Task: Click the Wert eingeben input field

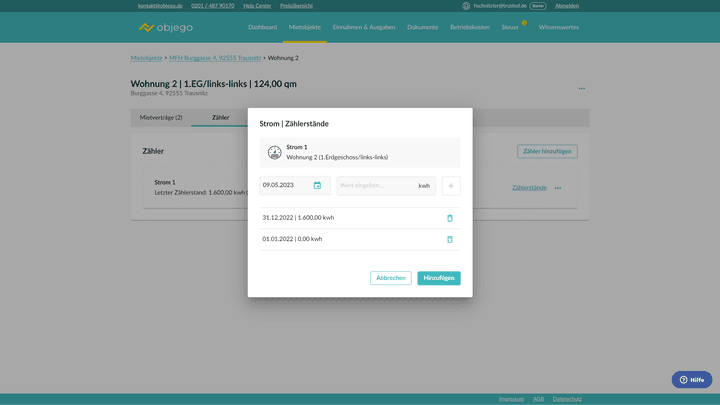Action: [375, 186]
